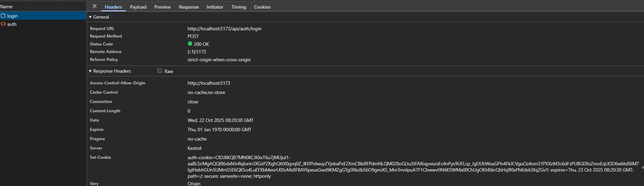Click the Pragma value no-cache

197,139
